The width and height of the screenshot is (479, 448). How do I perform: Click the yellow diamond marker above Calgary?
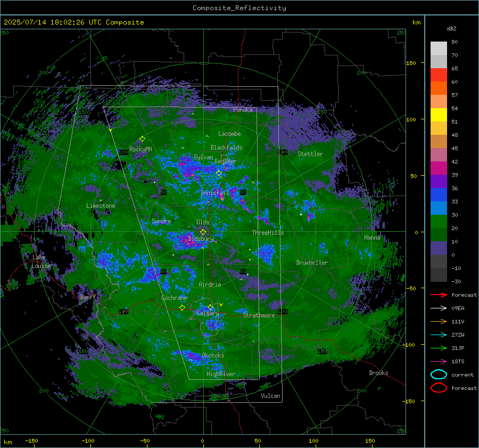tap(210, 307)
